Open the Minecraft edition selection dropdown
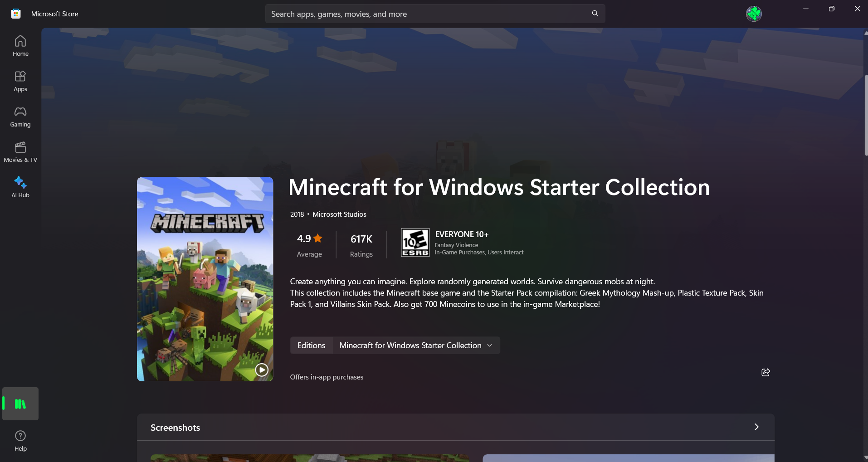This screenshot has height=462, width=868. coord(416,345)
